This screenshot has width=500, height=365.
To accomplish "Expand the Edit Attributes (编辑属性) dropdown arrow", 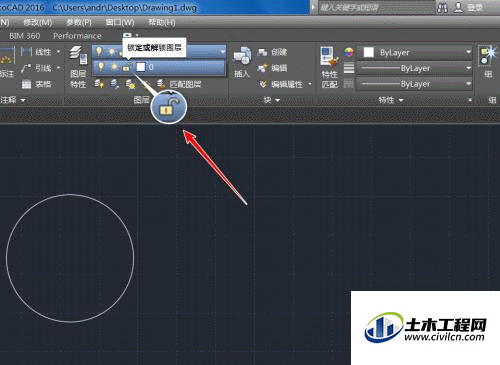I will pos(310,84).
